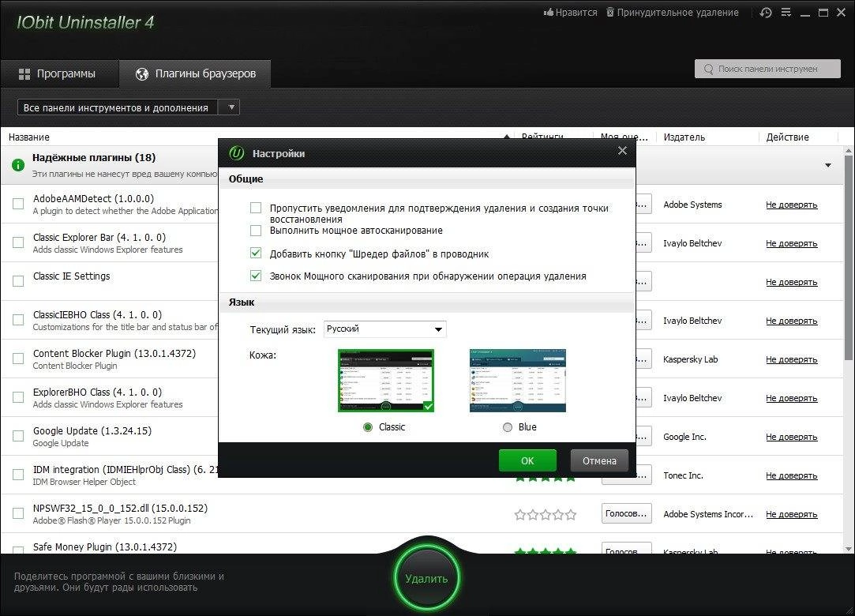Image resolution: width=855 pixels, height=616 pixels.
Task: Click the share program text in footer
Action: point(119,581)
